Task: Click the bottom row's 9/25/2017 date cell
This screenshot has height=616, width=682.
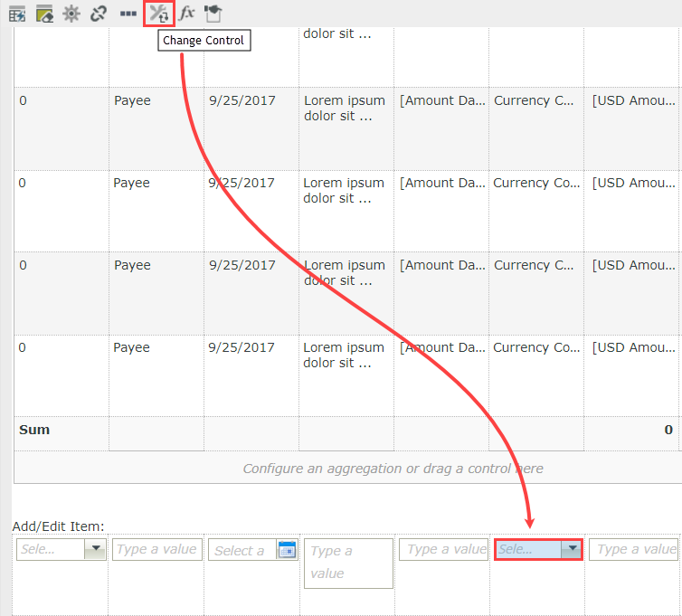Action: tap(242, 347)
